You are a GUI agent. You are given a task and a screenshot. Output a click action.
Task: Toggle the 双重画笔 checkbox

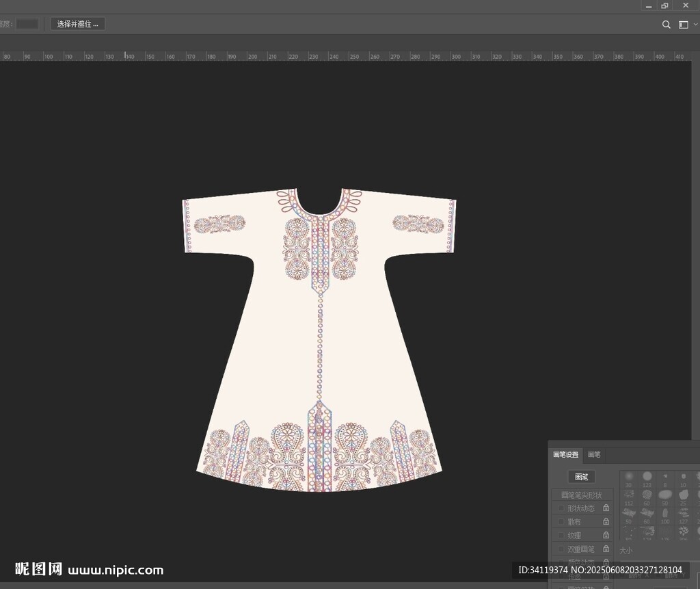click(x=561, y=549)
